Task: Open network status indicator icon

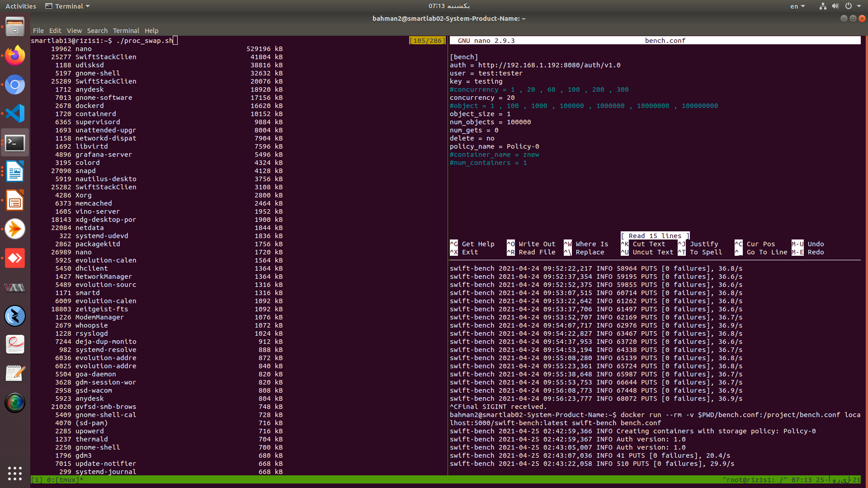Action: click(x=823, y=6)
